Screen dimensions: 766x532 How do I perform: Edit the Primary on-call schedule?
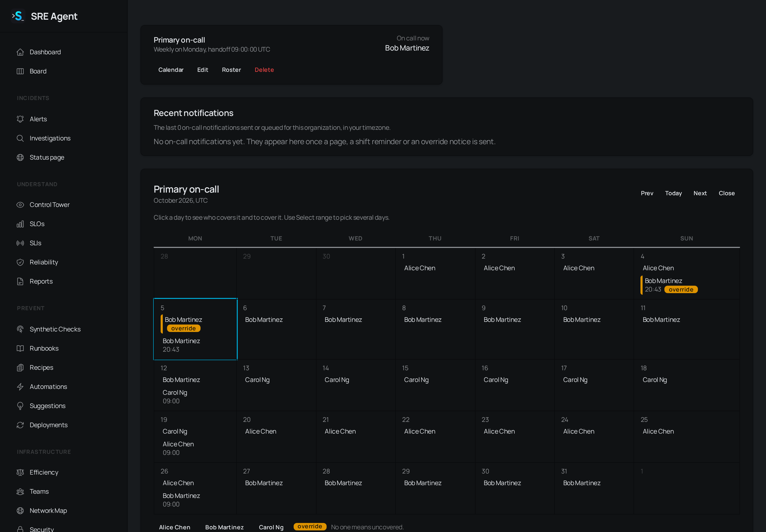coord(203,70)
